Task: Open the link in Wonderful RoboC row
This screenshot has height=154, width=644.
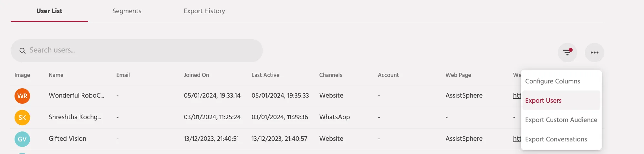Action: coord(517,95)
